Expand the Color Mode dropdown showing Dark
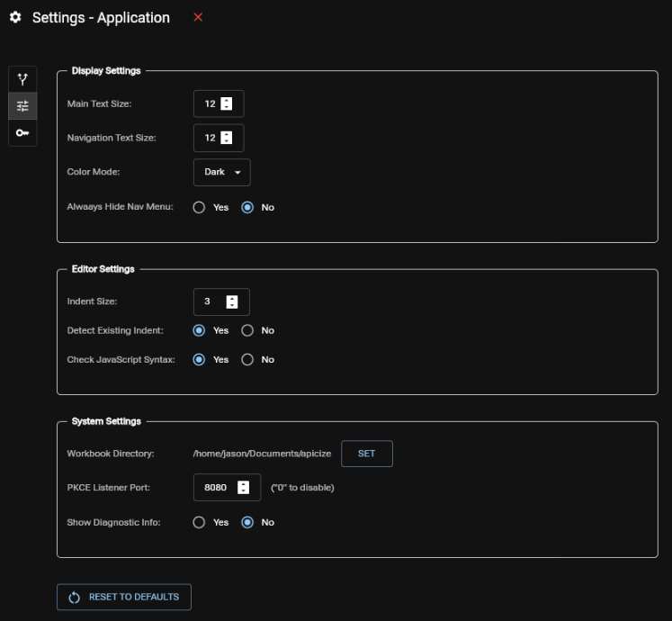Viewport: 672px width, 621px height. 221,172
